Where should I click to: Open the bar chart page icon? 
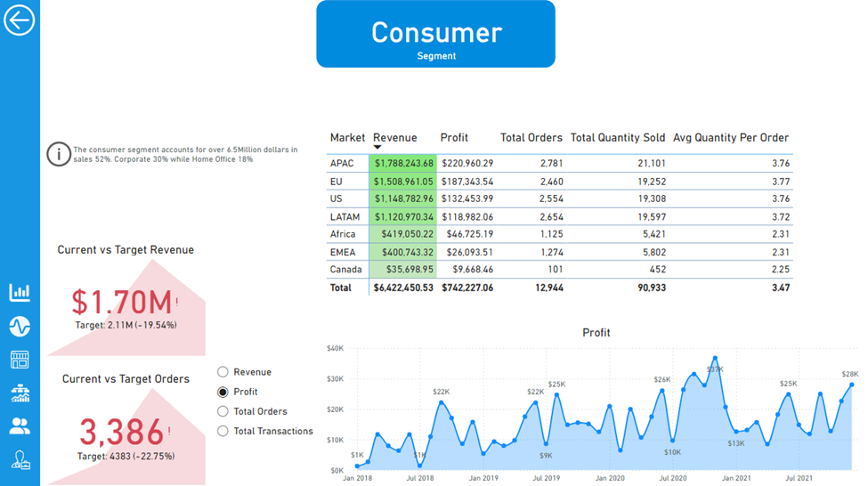pyautogui.click(x=20, y=292)
